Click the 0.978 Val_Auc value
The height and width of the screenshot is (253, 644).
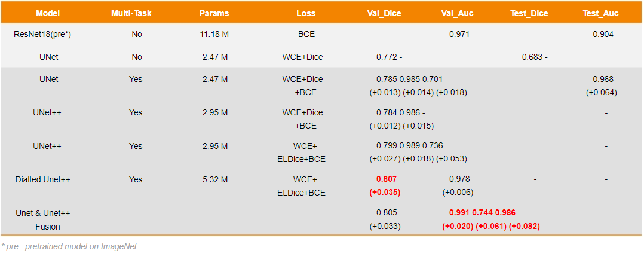459,179
